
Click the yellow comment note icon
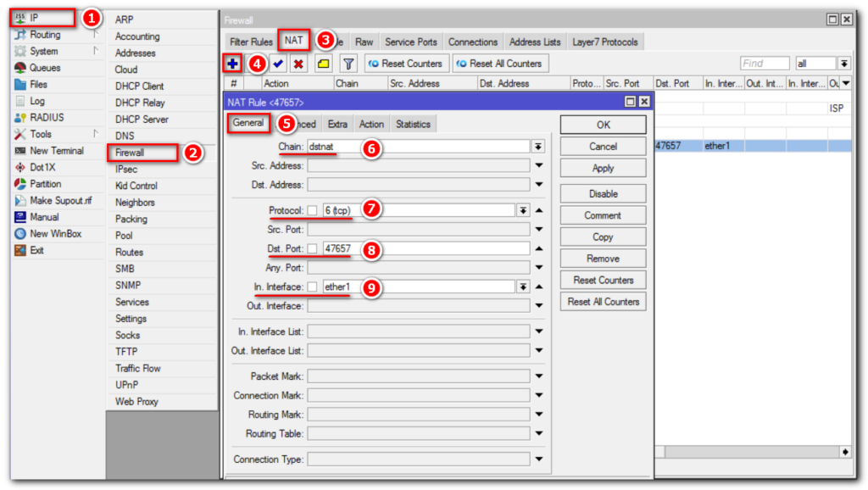click(323, 64)
